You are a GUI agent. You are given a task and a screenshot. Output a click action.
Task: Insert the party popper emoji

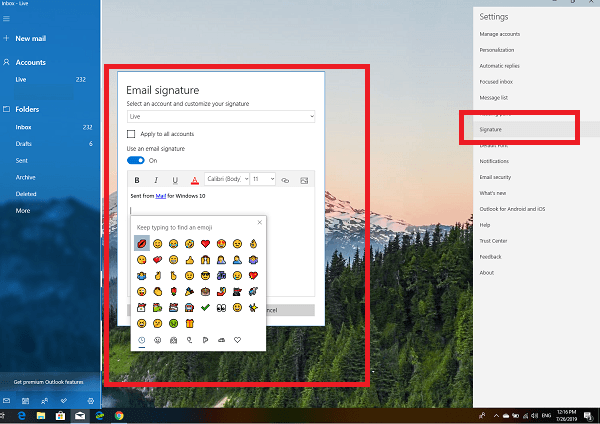(189, 292)
